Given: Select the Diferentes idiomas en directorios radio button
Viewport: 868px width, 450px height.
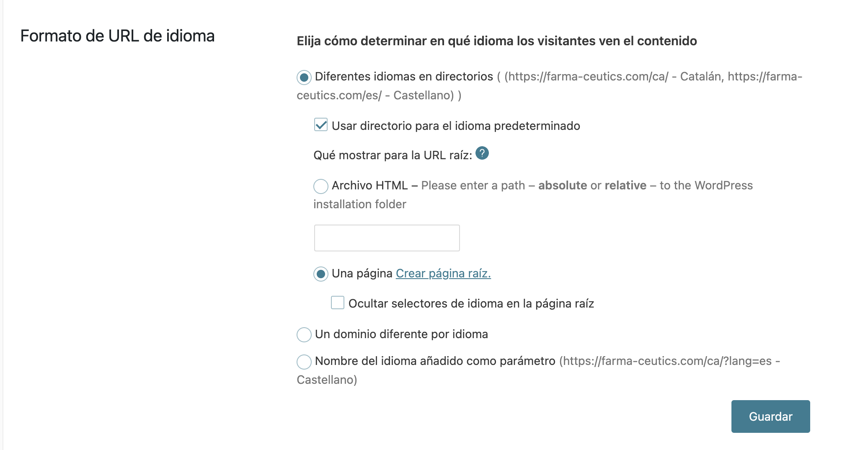Looking at the screenshot, I should pyautogui.click(x=304, y=78).
